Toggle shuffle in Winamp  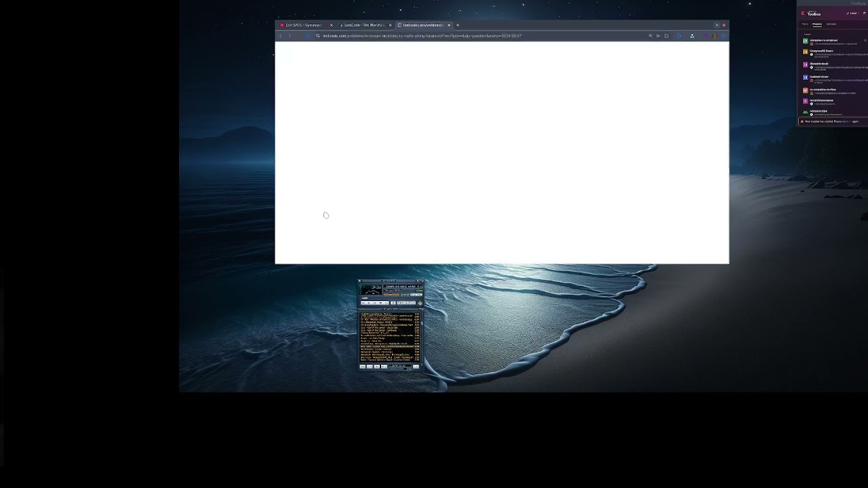point(403,303)
